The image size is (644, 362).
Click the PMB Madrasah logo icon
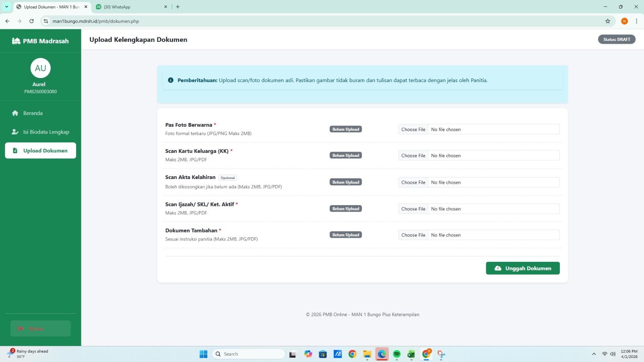coord(16,41)
